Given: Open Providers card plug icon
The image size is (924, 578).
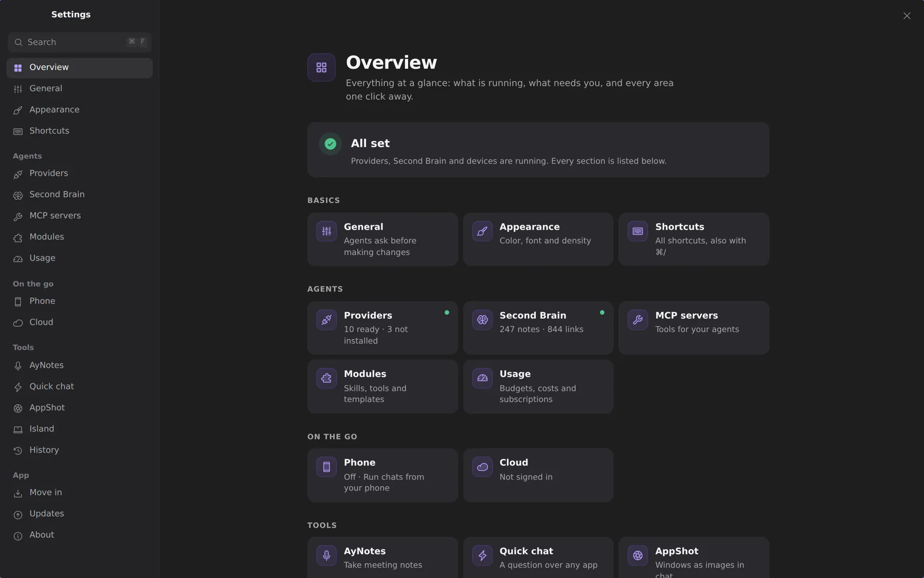Looking at the screenshot, I should 326,320.
